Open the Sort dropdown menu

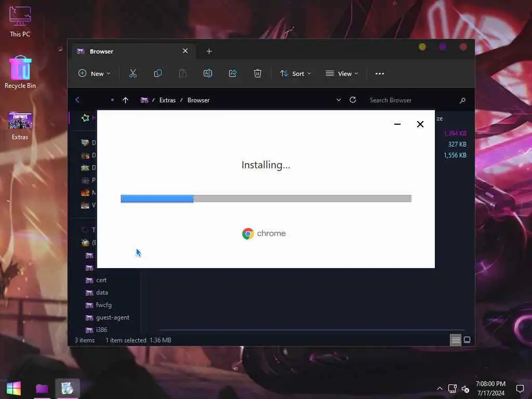click(x=295, y=74)
